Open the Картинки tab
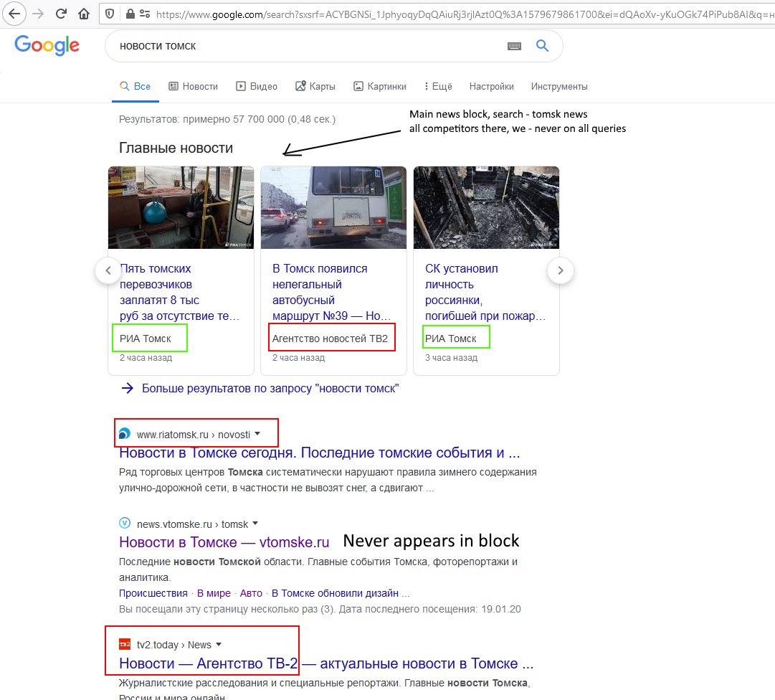The height and width of the screenshot is (700, 775). point(380,86)
